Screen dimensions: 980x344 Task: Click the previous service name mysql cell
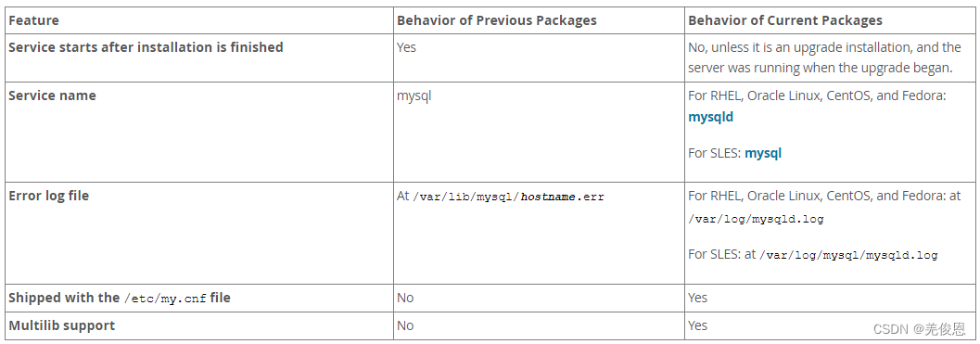point(414,96)
